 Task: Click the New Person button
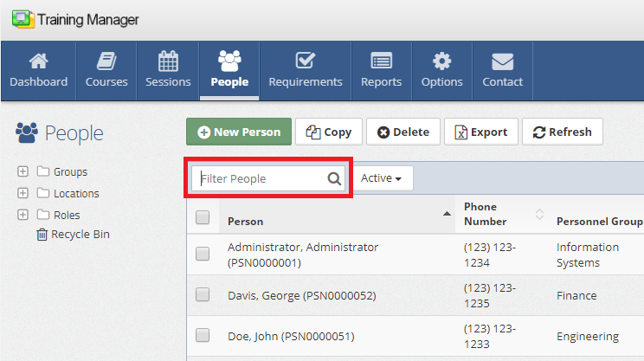pyautogui.click(x=238, y=132)
